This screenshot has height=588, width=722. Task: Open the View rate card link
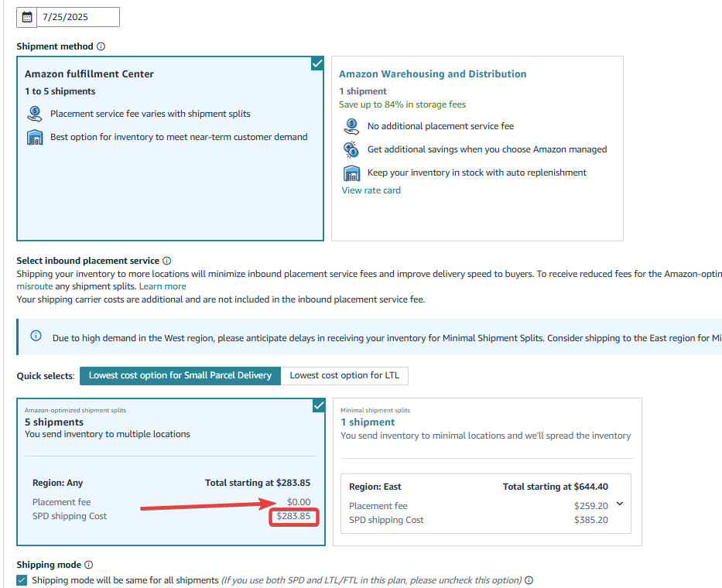(x=371, y=190)
